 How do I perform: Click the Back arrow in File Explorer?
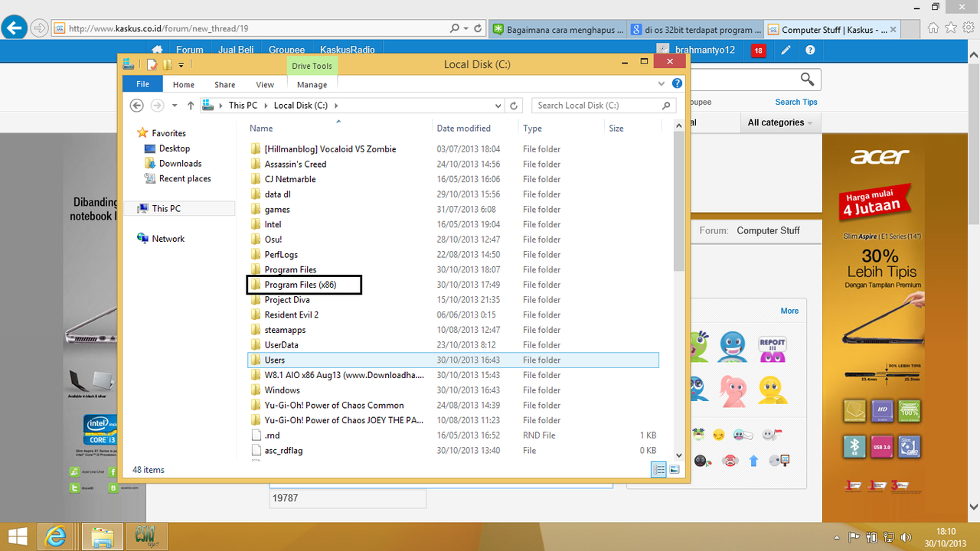pyautogui.click(x=138, y=106)
